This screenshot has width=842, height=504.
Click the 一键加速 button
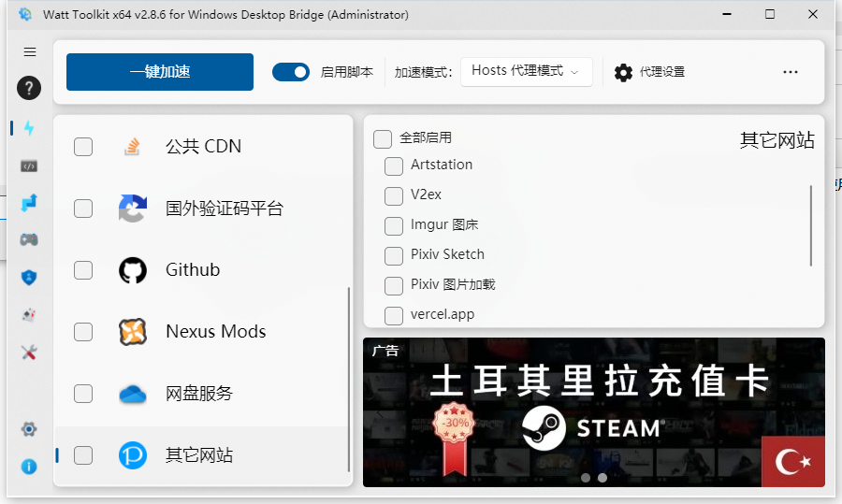[x=160, y=72]
